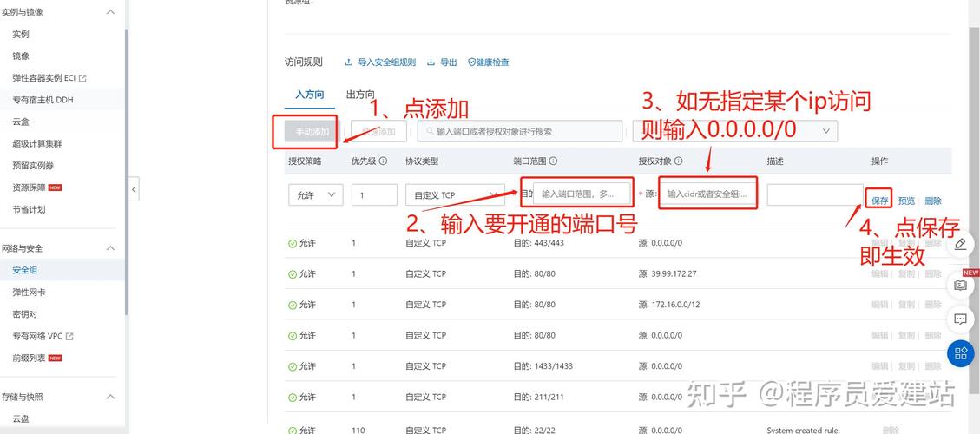The image size is (980, 434).
Task: Open 云盘 in the sidebar
Action: [x=21, y=419]
